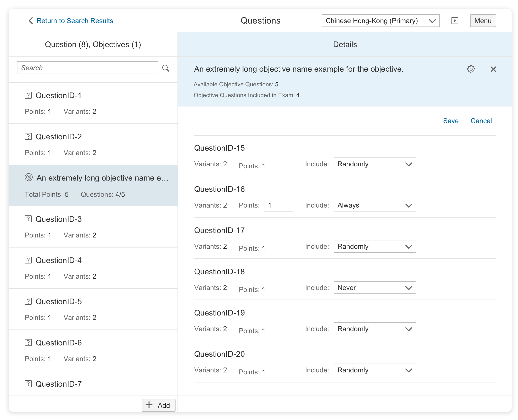Click question icon beside QuestionID-4
Viewport: 518px width, 420px height.
tap(28, 260)
